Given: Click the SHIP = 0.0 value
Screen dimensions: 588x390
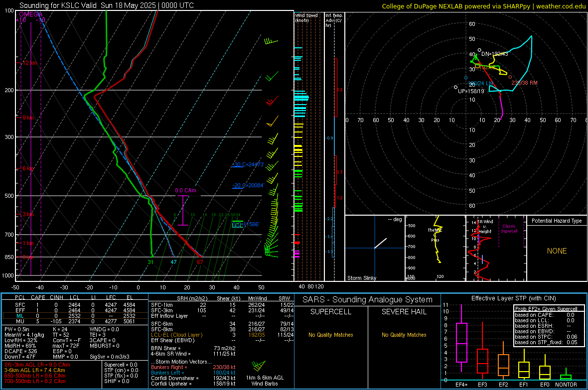Looking at the screenshot, I should coord(117,381).
